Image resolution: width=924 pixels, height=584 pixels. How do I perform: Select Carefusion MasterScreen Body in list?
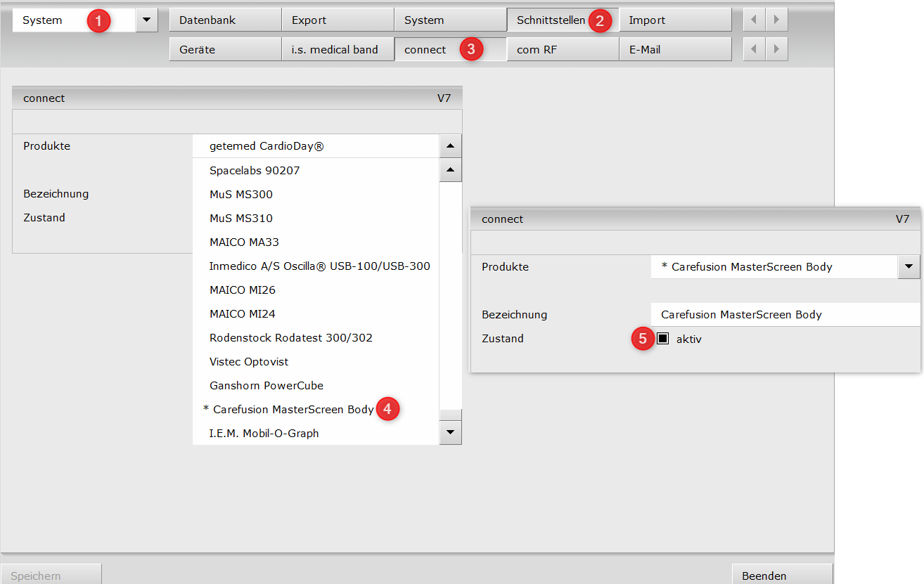[x=316, y=409]
